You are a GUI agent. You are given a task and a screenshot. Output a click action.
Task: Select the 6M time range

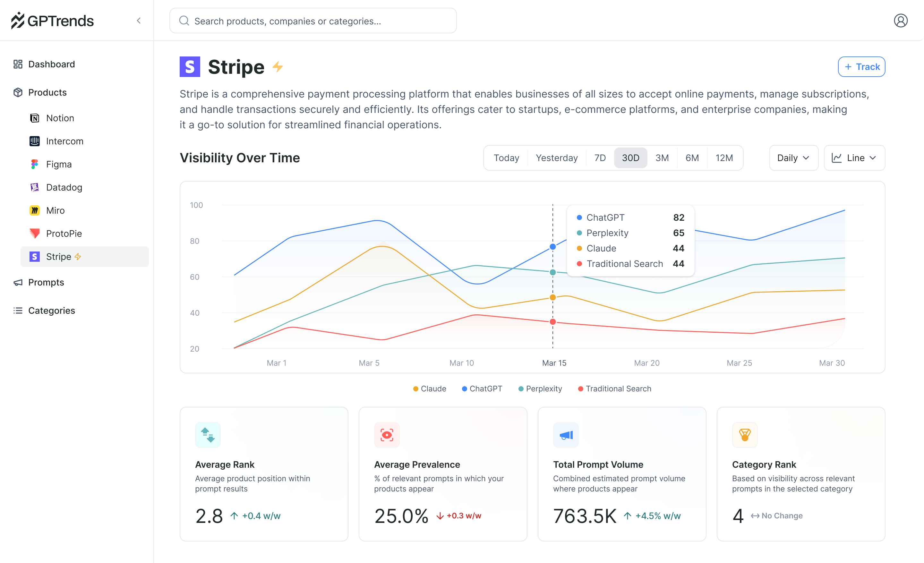click(x=692, y=158)
